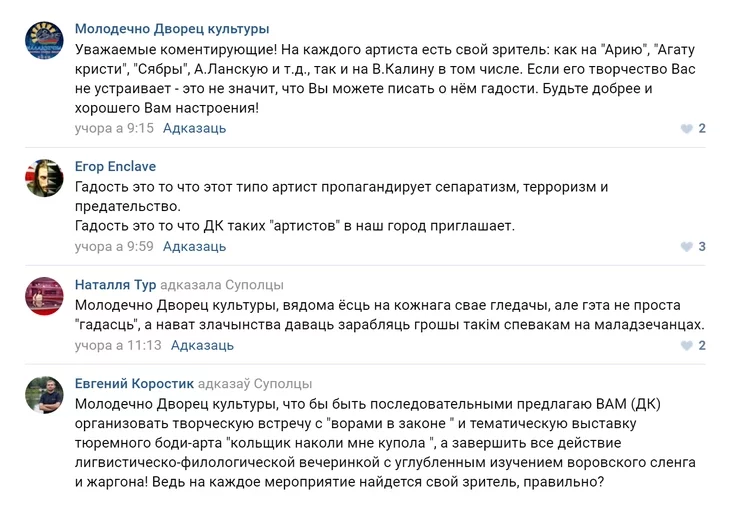
Task: Open Евгений Коростик's avatar photo
Action: click(44, 395)
